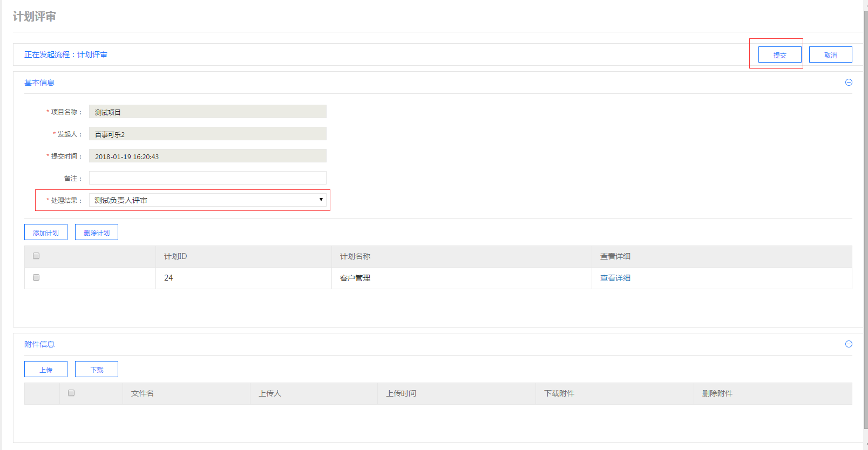Click the 基本信息 section title
Viewport: 868px width, 450px height.
click(x=39, y=83)
